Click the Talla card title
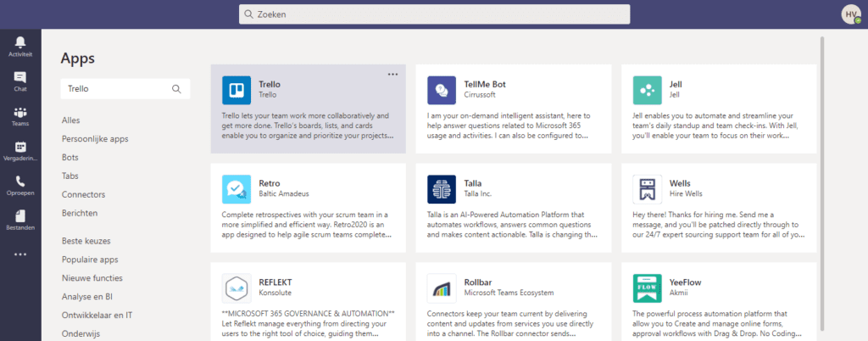The width and height of the screenshot is (868, 341). [x=473, y=183]
